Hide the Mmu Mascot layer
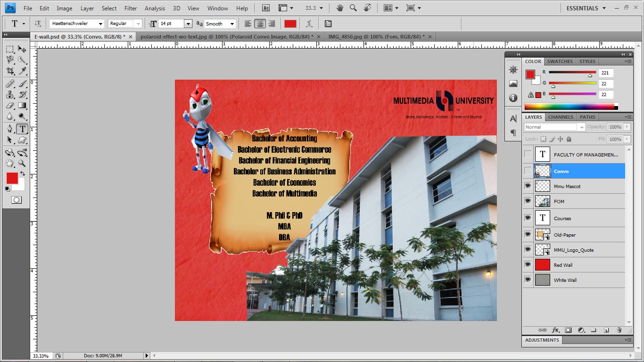Screen dimensions: 644x362 528,185
